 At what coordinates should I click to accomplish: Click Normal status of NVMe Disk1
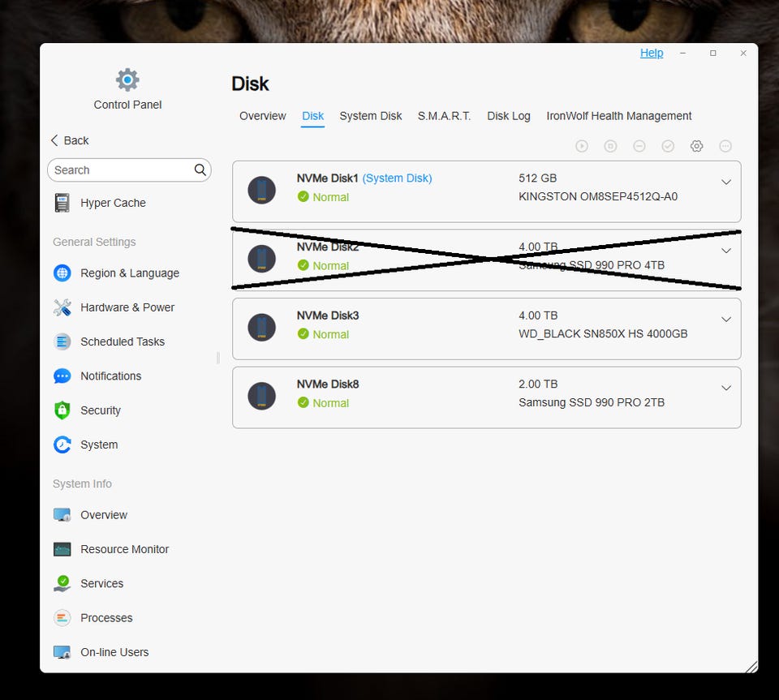324,197
